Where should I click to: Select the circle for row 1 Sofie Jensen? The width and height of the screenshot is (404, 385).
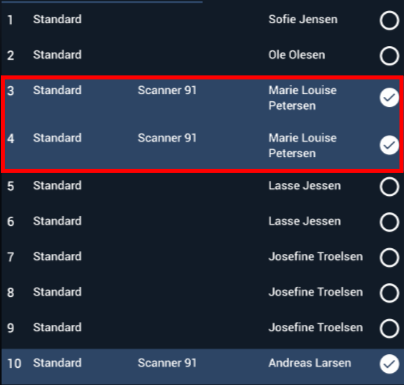[x=389, y=20]
